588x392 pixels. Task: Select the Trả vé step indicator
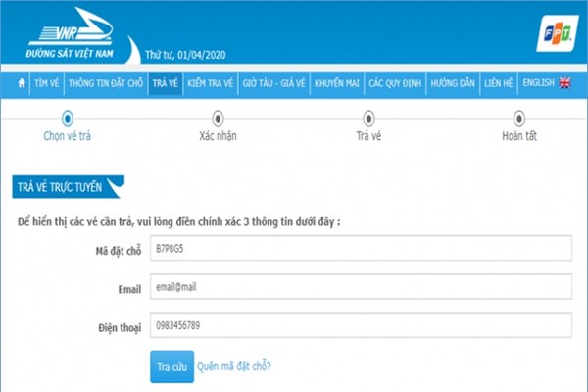(x=368, y=119)
